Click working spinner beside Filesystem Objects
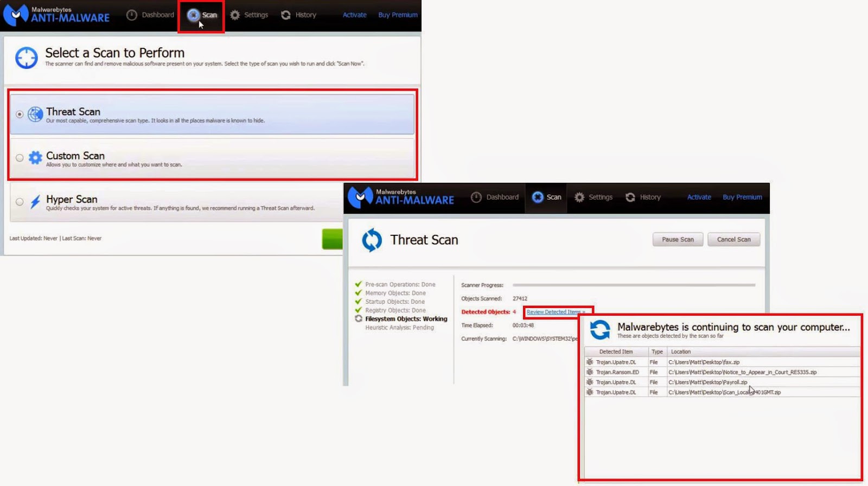 pyautogui.click(x=358, y=319)
